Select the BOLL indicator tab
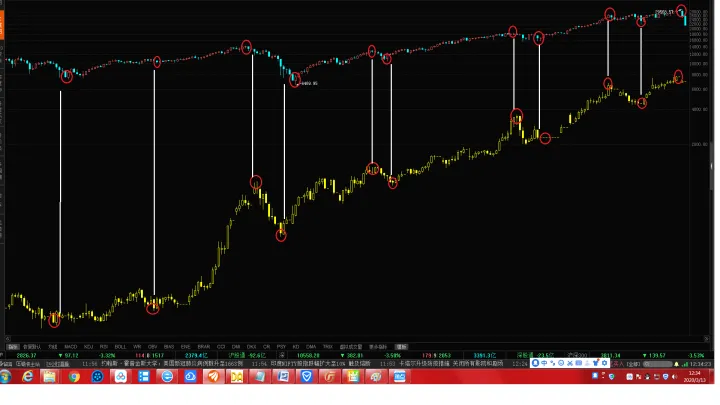This screenshot has height=405, width=720. (x=120, y=347)
